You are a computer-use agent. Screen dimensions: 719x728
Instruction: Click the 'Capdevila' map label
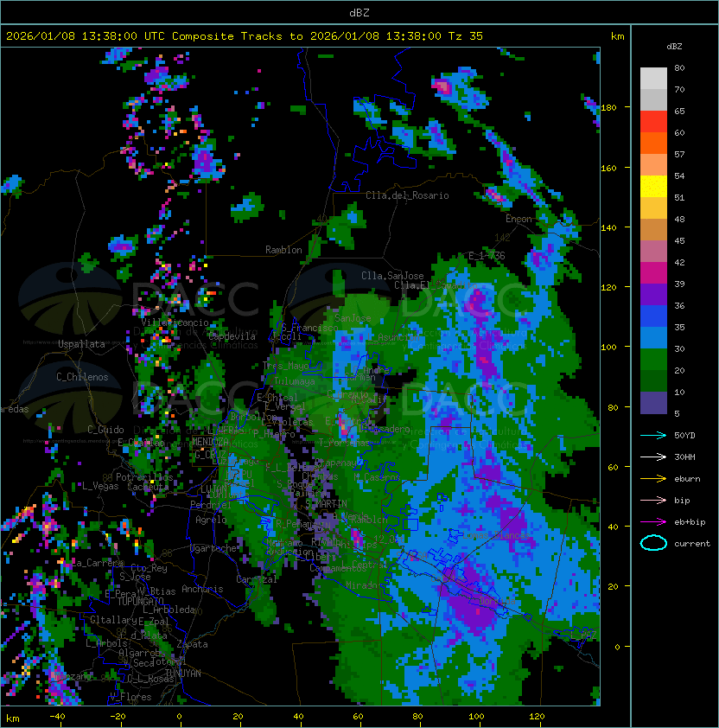tap(232, 336)
